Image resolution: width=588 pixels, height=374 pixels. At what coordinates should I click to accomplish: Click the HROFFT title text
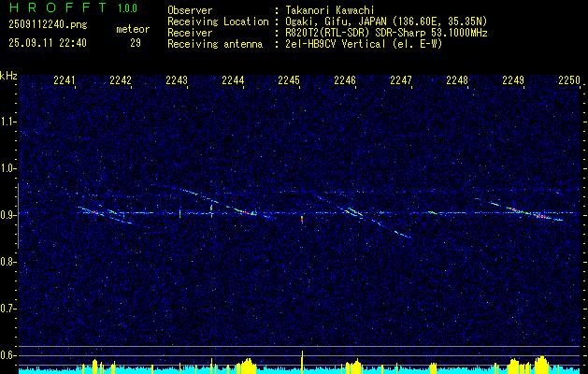pos(58,7)
